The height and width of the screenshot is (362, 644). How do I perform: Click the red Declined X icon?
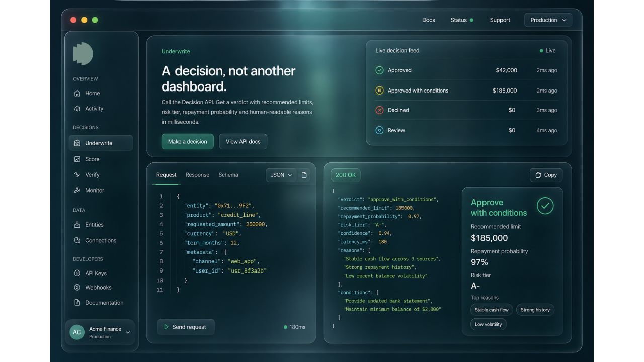pos(379,110)
